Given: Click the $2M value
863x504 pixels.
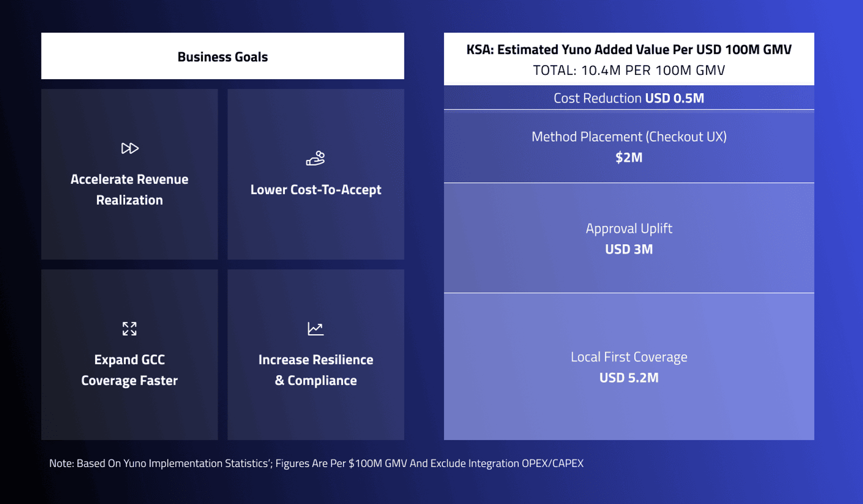Looking at the screenshot, I should [629, 158].
